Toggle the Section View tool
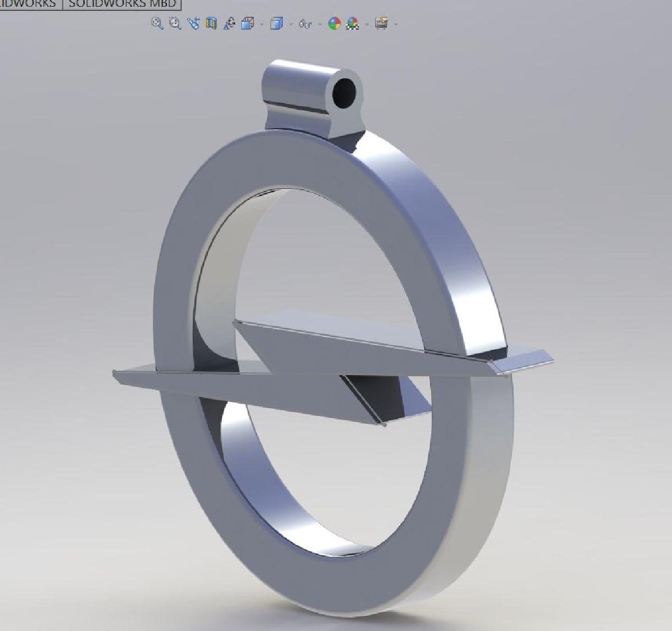The width and height of the screenshot is (672, 631). point(211,24)
